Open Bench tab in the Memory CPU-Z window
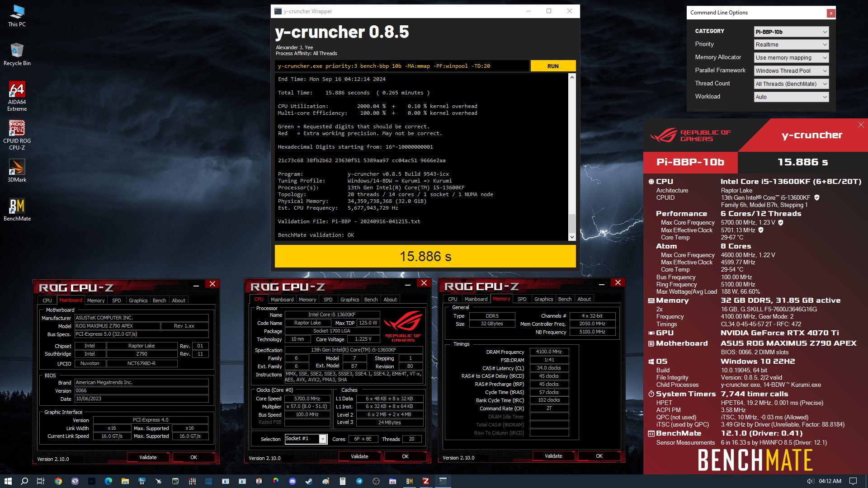This screenshot has height=488, width=868. tap(565, 299)
